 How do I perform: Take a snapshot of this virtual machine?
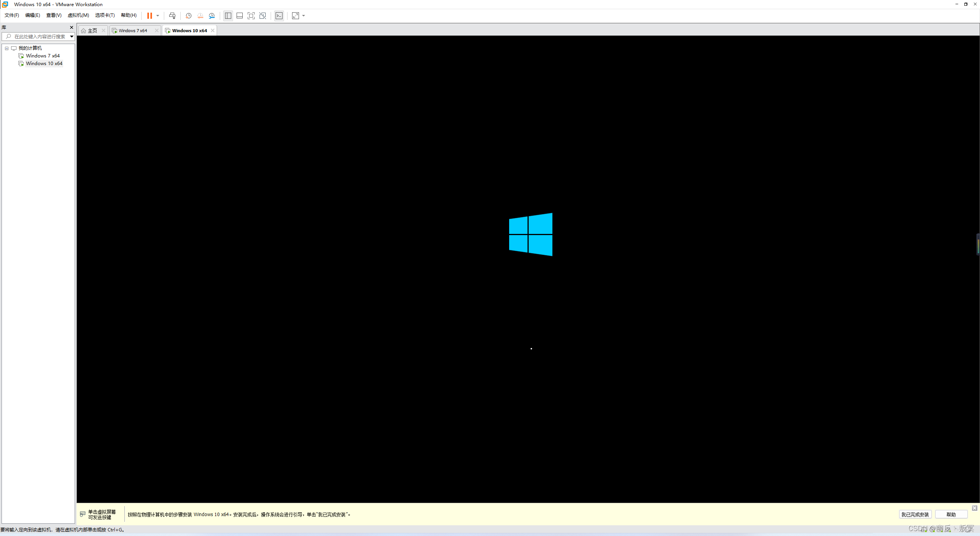pyautogui.click(x=188, y=16)
